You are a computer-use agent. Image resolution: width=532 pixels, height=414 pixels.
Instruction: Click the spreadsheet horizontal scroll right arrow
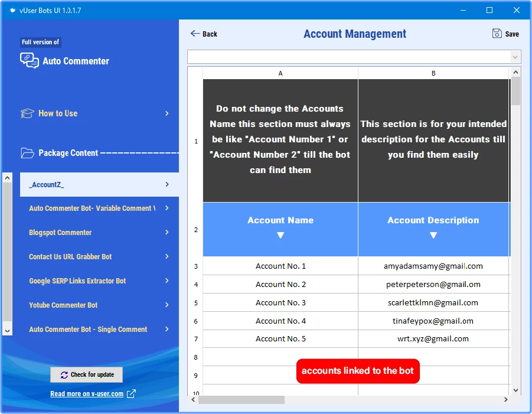(506, 399)
